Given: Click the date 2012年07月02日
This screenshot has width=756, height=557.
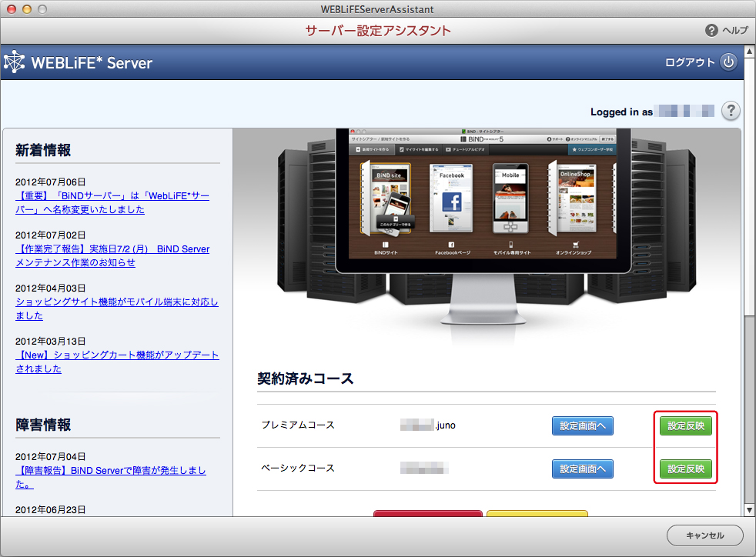Looking at the screenshot, I should pyautogui.click(x=50, y=235).
